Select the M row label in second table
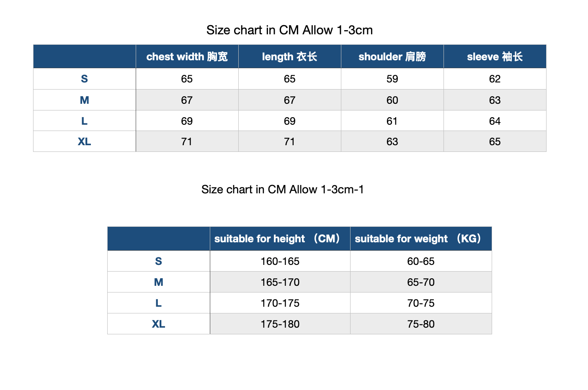The image size is (588, 390). coord(159,282)
